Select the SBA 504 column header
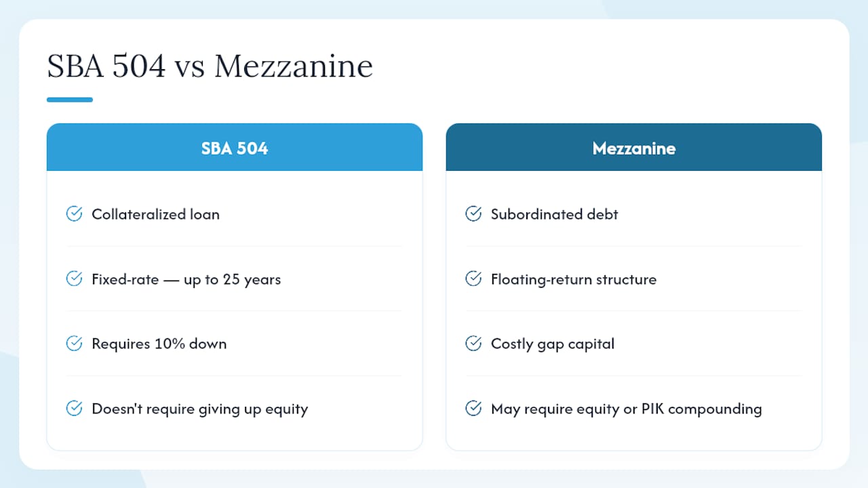 pos(235,147)
